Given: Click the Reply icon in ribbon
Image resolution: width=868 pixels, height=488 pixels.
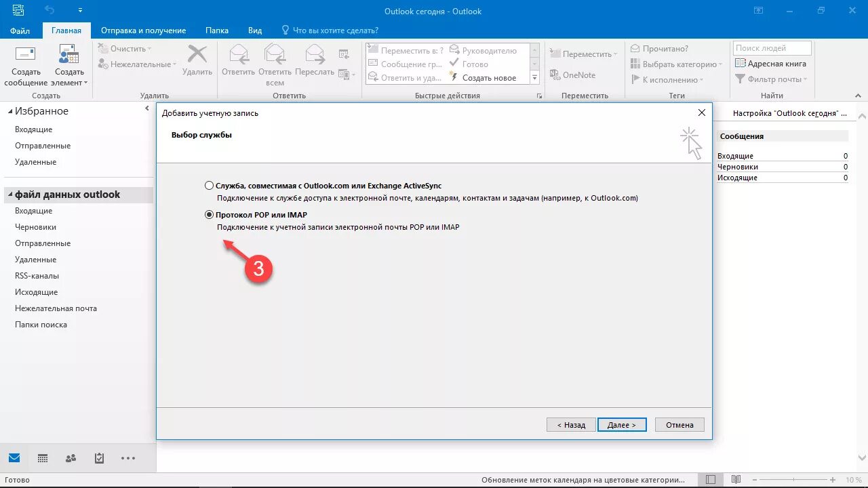Looking at the screenshot, I should coord(238,54).
